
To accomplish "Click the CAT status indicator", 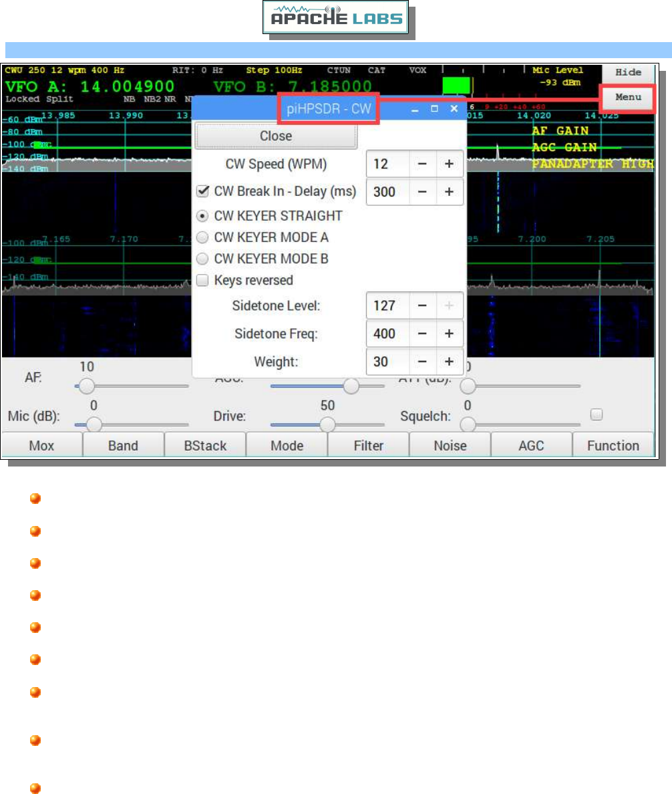I will (x=377, y=70).
